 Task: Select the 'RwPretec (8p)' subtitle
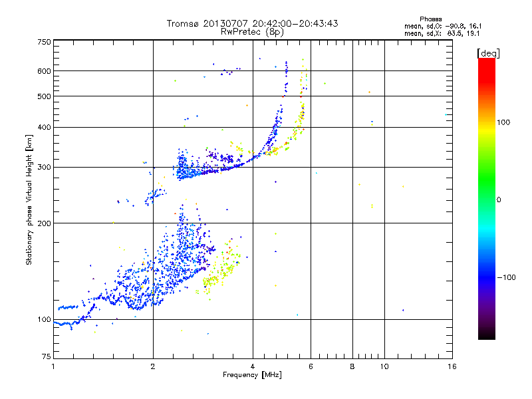point(252,32)
